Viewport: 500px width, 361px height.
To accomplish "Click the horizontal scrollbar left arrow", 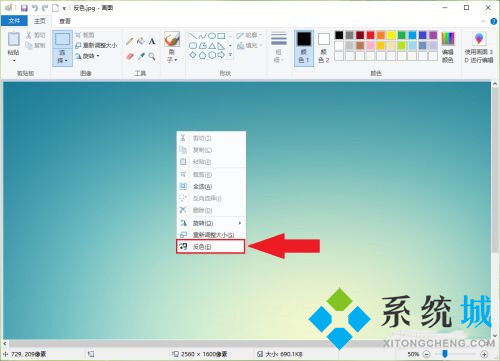I will coord(5,343).
